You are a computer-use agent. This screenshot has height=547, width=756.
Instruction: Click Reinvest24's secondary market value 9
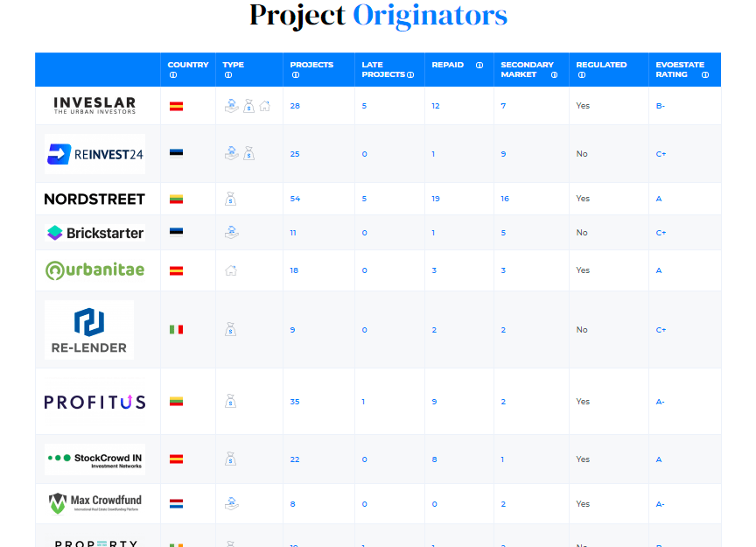click(x=503, y=154)
